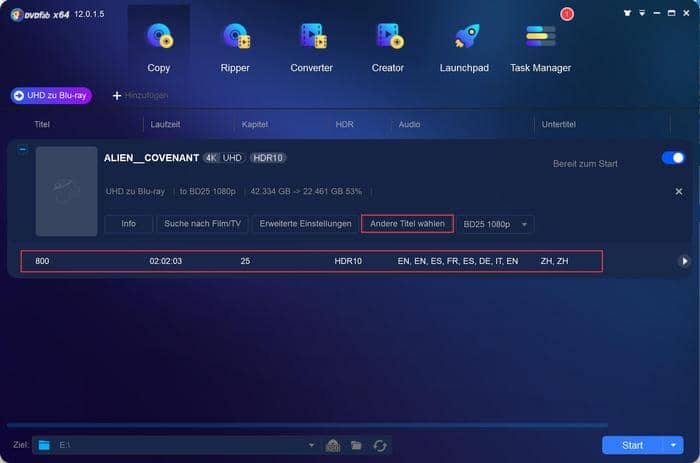The image size is (700, 463).
Task: Click the Bereit zum Start status text
Action: click(585, 164)
